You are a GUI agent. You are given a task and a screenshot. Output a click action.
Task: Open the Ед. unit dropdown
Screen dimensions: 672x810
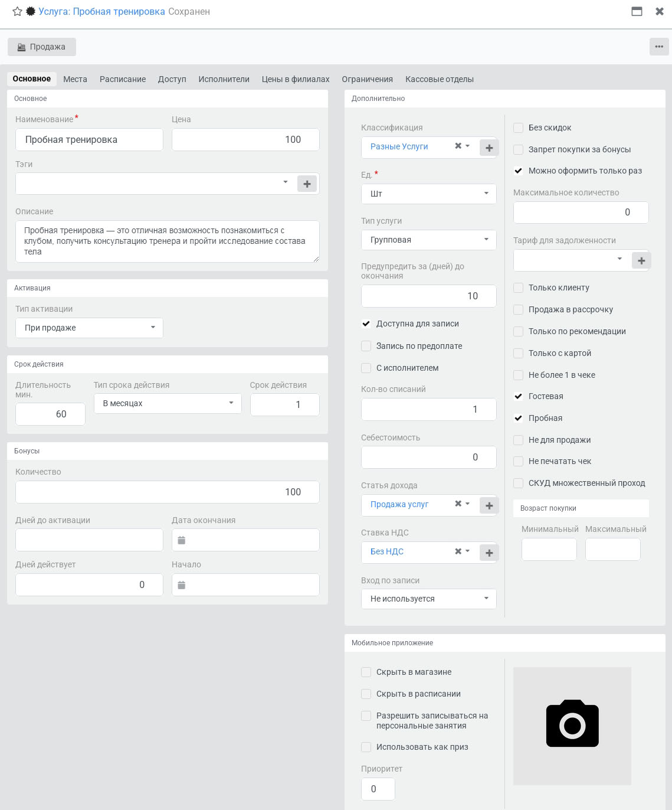(x=429, y=194)
